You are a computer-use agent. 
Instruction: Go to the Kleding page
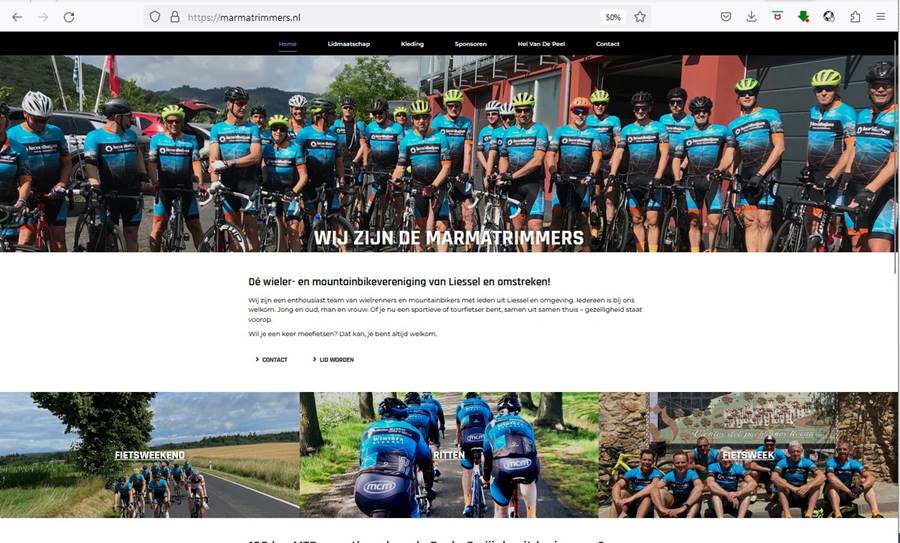coord(412,44)
